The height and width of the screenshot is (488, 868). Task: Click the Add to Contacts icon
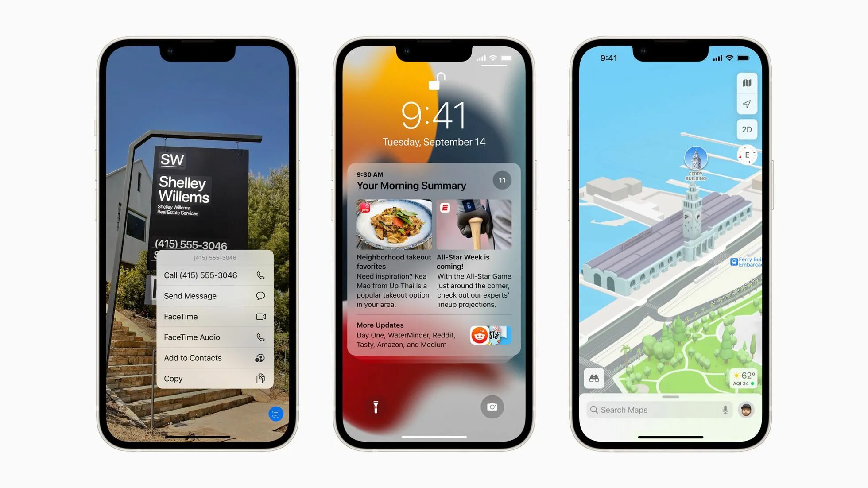coord(260,357)
